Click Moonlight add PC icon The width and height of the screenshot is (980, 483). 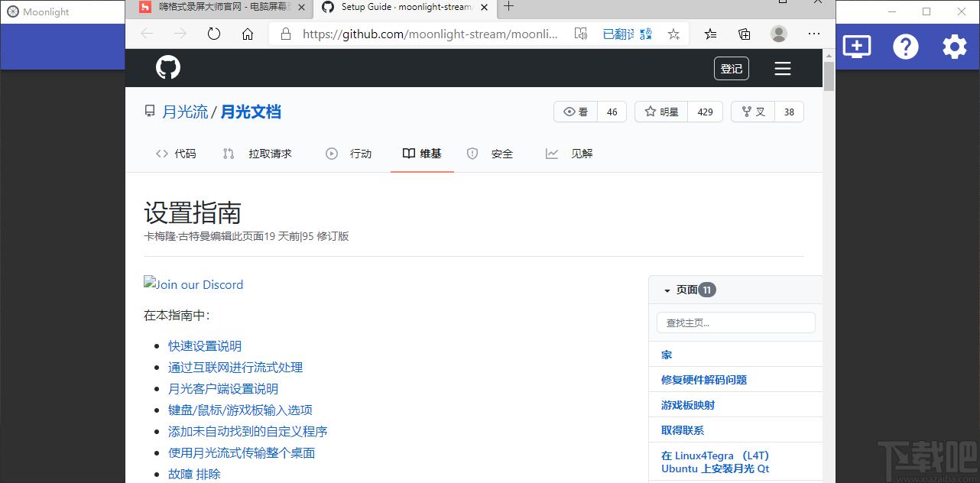click(x=856, y=47)
